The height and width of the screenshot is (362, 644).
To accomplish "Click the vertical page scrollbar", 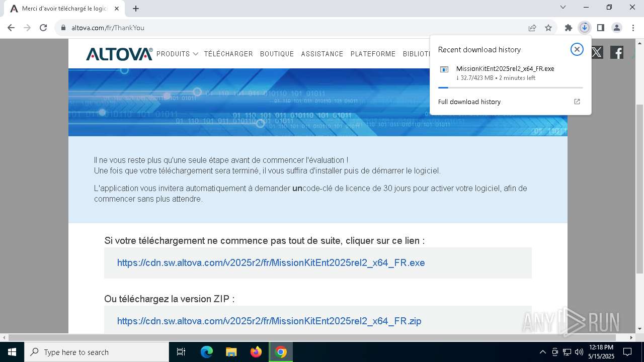I will pyautogui.click(x=639, y=189).
